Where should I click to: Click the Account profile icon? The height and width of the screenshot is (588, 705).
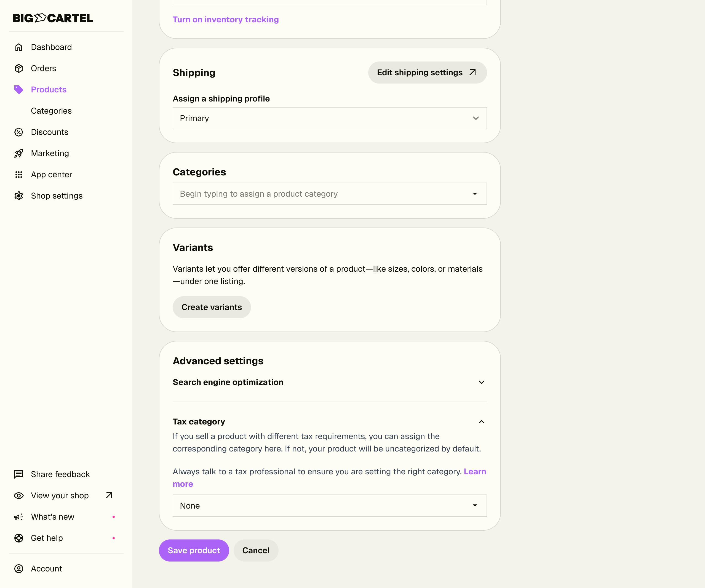click(19, 568)
